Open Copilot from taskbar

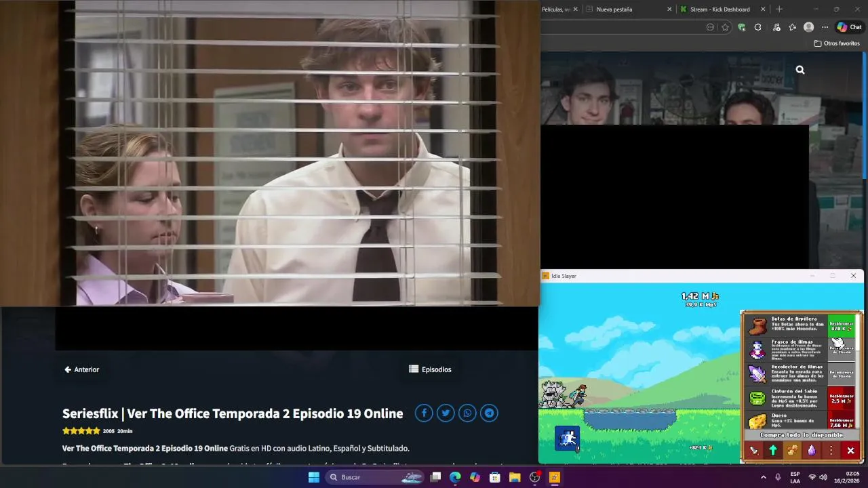(475, 477)
